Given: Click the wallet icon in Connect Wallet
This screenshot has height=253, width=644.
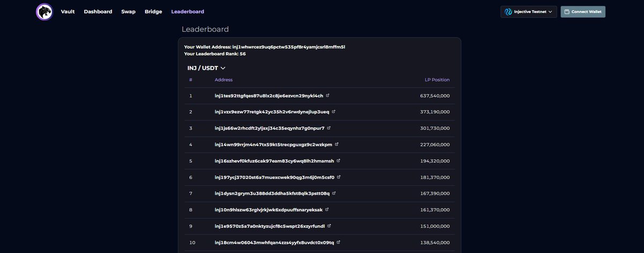Looking at the screenshot, I should (x=567, y=12).
